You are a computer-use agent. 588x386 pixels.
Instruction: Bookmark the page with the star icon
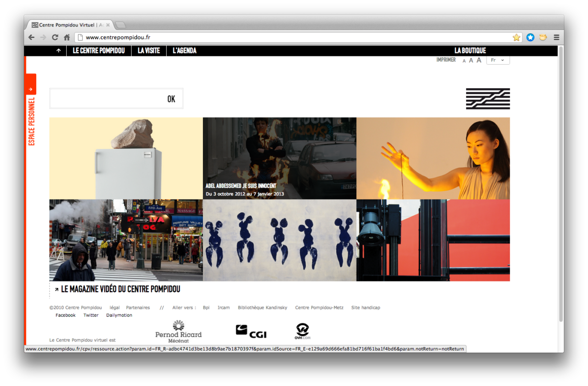click(x=516, y=37)
